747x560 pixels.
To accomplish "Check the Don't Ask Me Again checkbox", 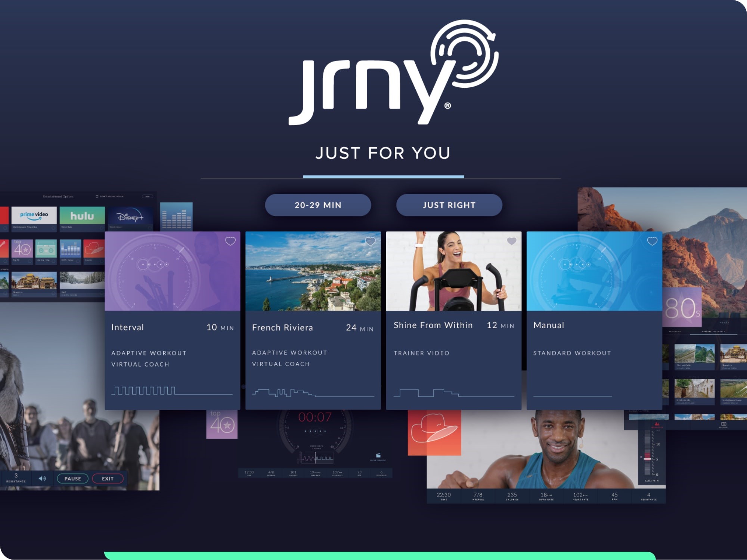I will point(97,196).
